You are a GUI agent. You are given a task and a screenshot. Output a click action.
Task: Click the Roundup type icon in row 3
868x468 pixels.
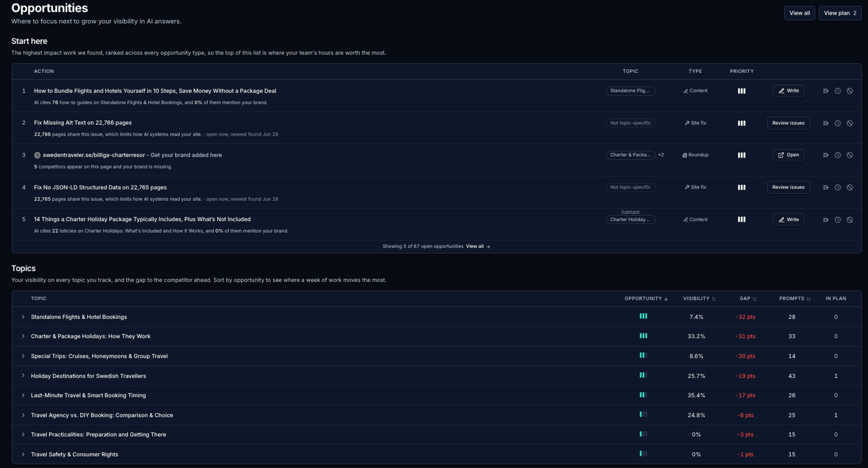click(x=684, y=155)
